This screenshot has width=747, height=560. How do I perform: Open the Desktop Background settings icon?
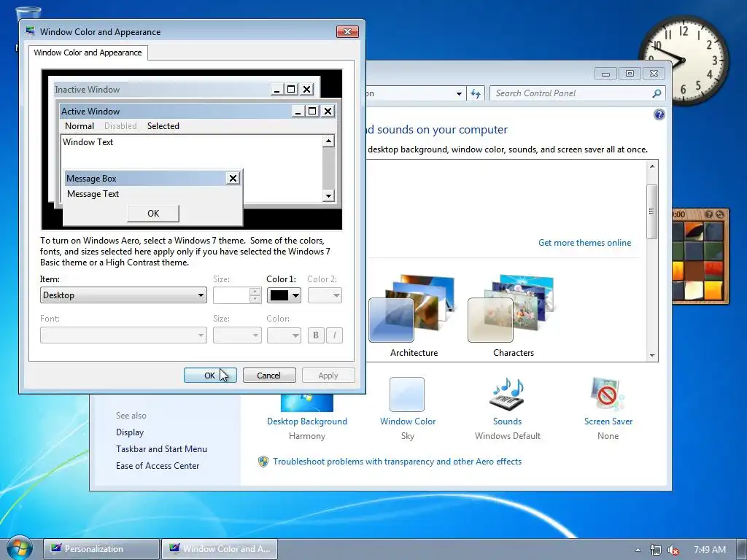pos(307,402)
